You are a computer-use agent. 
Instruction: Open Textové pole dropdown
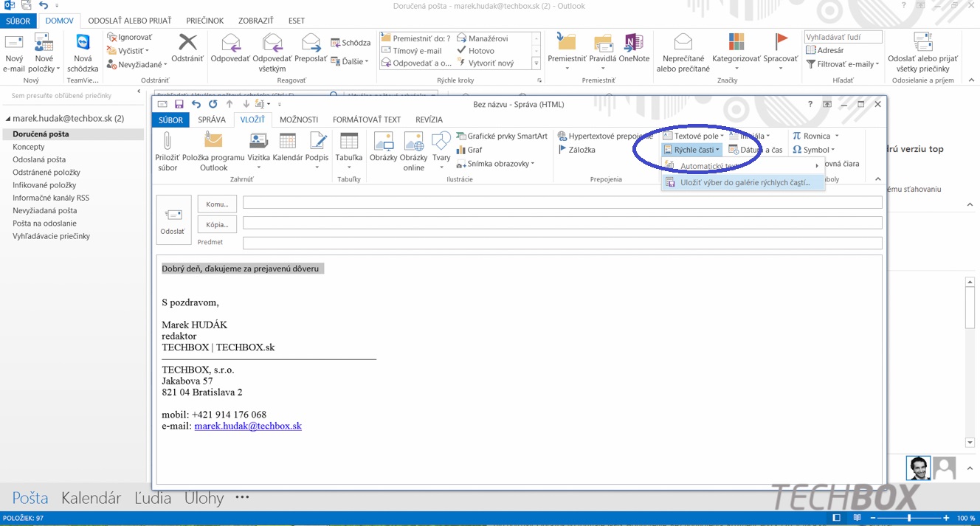point(694,136)
